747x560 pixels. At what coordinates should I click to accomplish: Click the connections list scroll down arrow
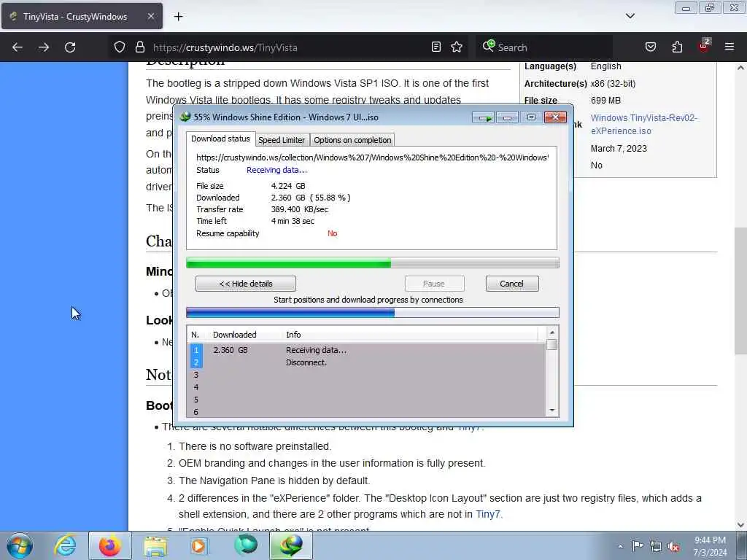(552, 411)
